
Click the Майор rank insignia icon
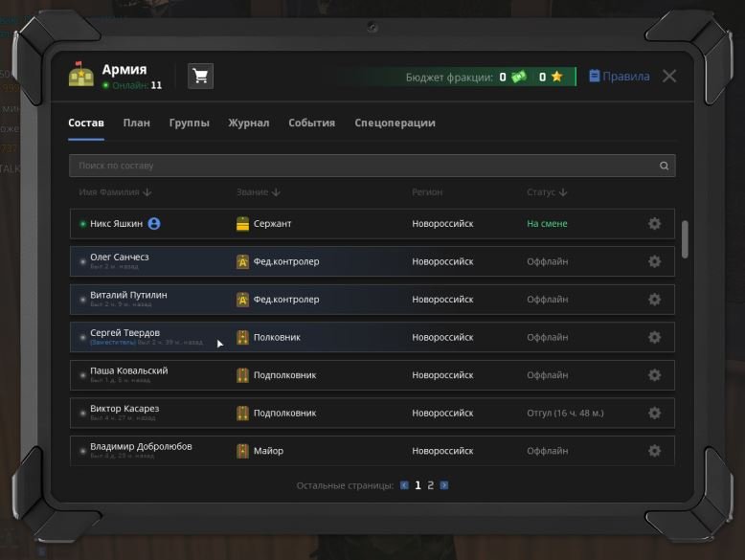click(242, 451)
